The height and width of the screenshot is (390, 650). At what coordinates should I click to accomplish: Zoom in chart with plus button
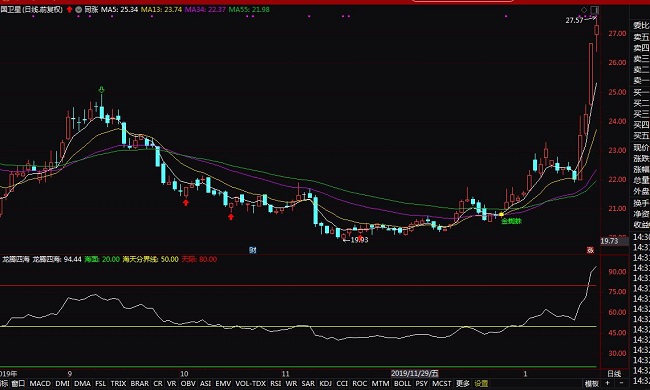pyautogui.click(x=607, y=383)
